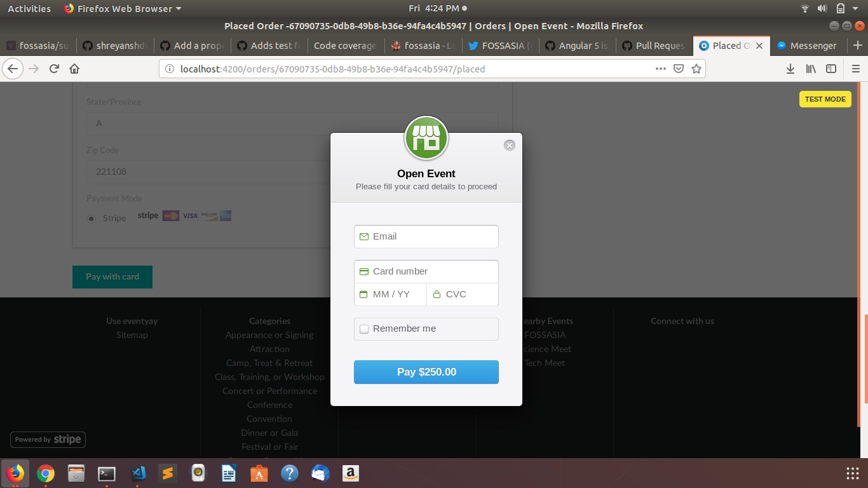
Task: Tick the Remember me checkbox
Action: (364, 329)
